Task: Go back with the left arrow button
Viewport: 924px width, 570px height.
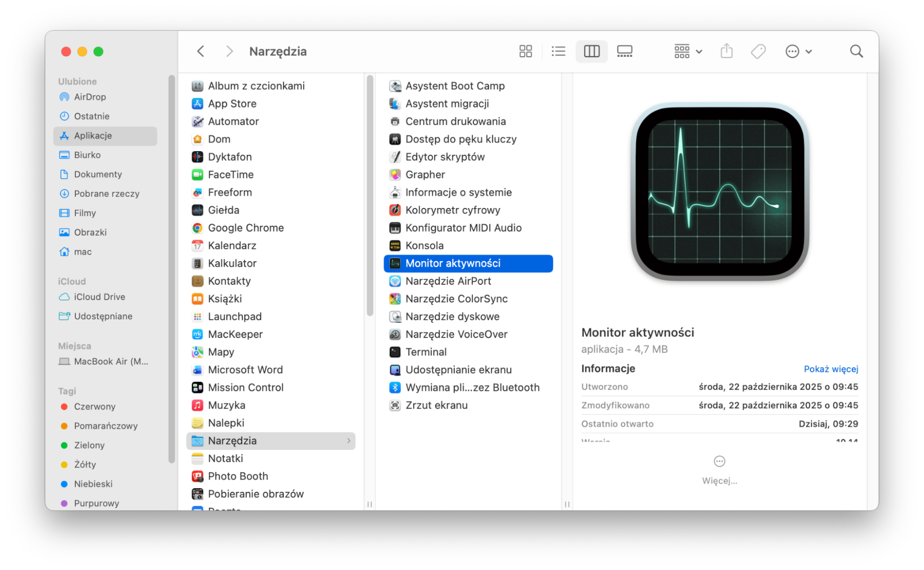Action: [201, 51]
